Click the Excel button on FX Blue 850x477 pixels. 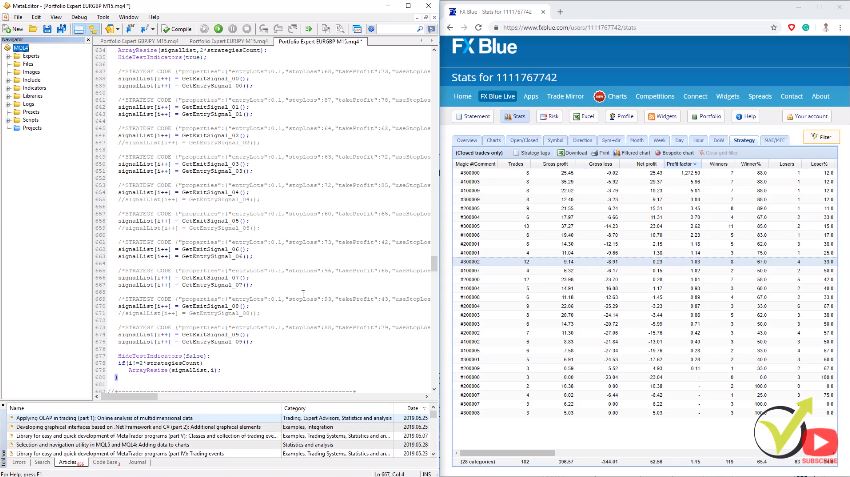click(584, 116)
